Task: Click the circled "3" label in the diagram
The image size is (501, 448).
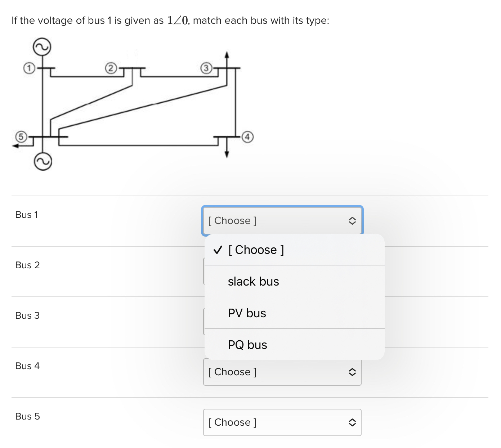Action: click(206, 68)
